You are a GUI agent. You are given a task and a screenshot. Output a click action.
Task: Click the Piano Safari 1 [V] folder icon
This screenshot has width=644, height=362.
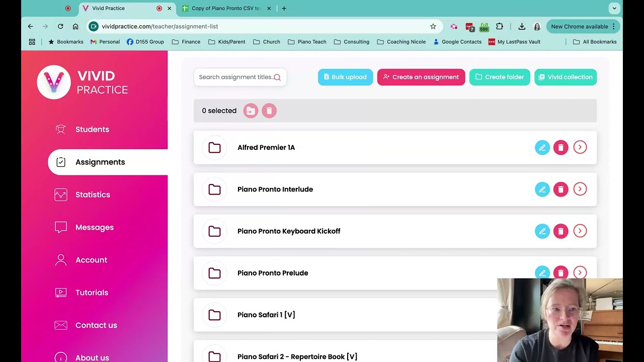click(x=214, y=315)
